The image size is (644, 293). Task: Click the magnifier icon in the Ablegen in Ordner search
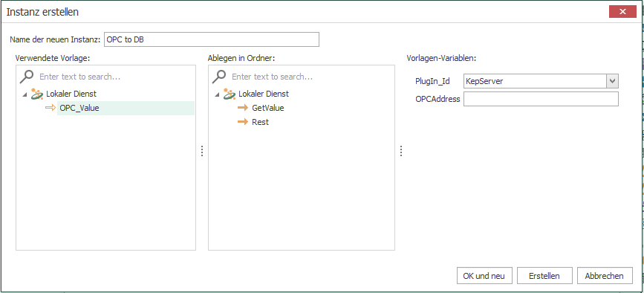(220, 77)
